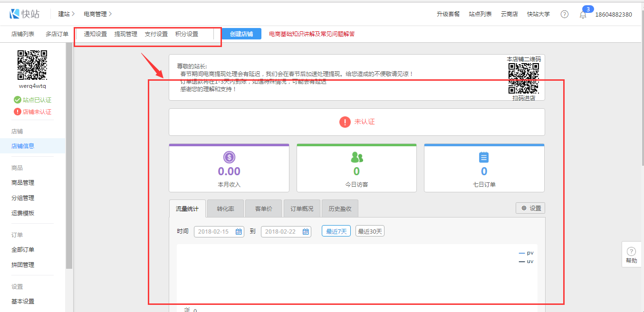Open the account 18604882380 menu

click(614, 15)
